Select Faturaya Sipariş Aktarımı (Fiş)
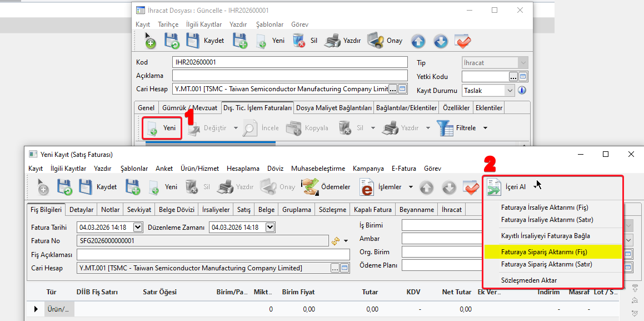Image resolution: width=644 pixels, height=321 pixels. pos(543,252)
